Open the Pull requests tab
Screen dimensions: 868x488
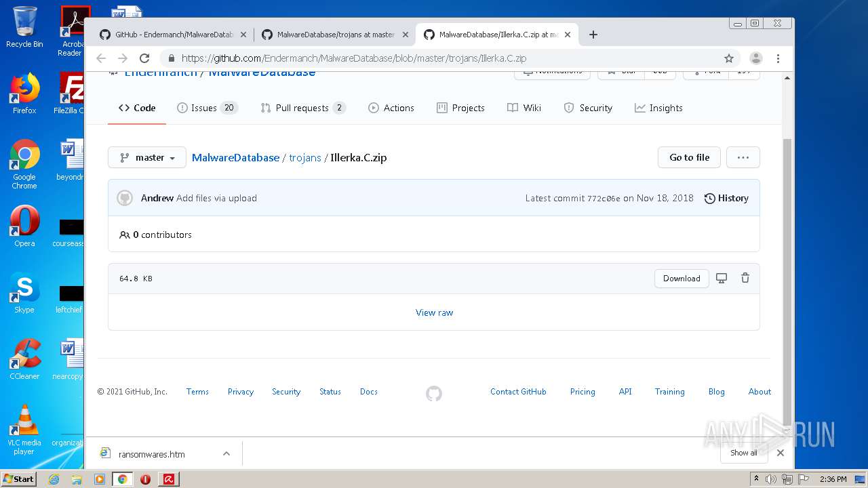(303, 108)
